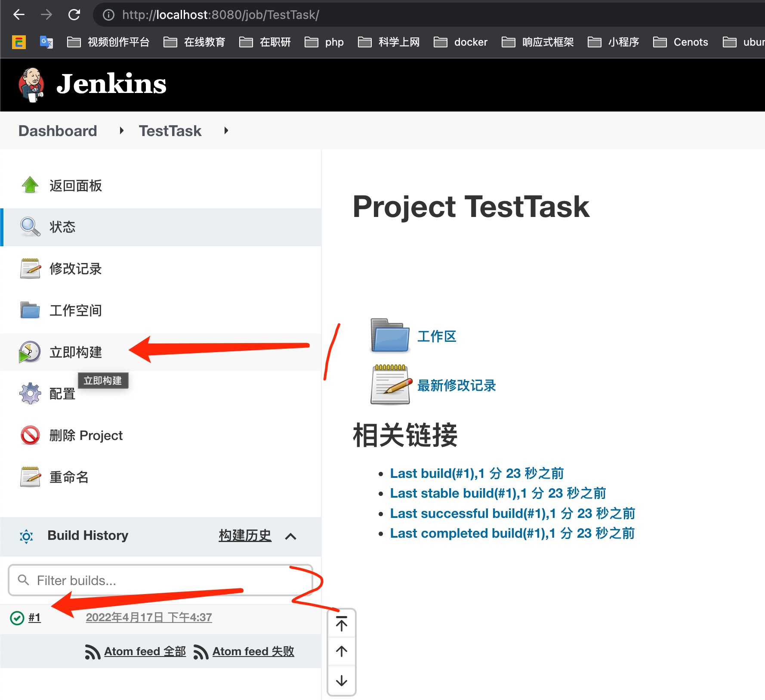Screen dimensions: 765x700
Task: Expand the TestTask breadcrumb arrow
Action: click(x=226, y=130)
